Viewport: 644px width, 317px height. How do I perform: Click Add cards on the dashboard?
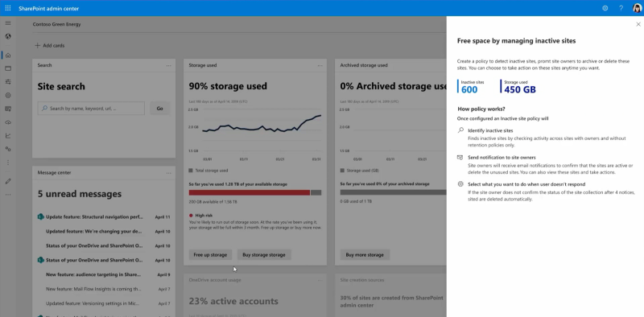[49, 46]
